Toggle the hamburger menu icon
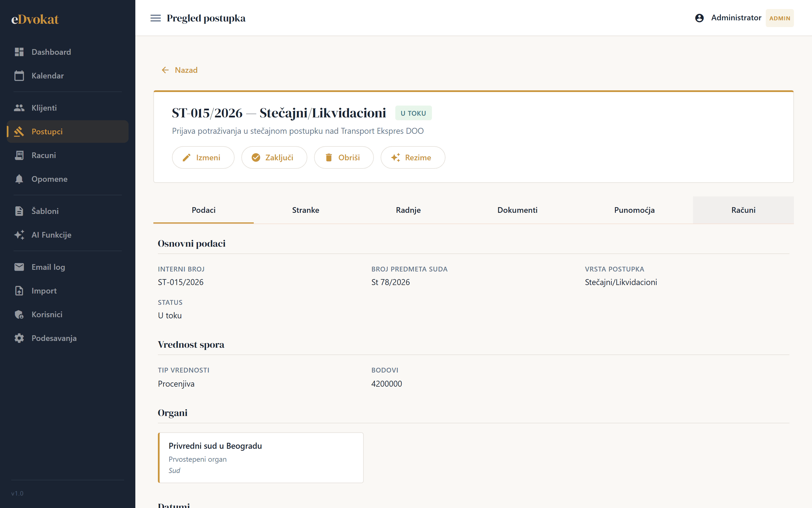The image size is (812, 508). [x=155, y=18]
